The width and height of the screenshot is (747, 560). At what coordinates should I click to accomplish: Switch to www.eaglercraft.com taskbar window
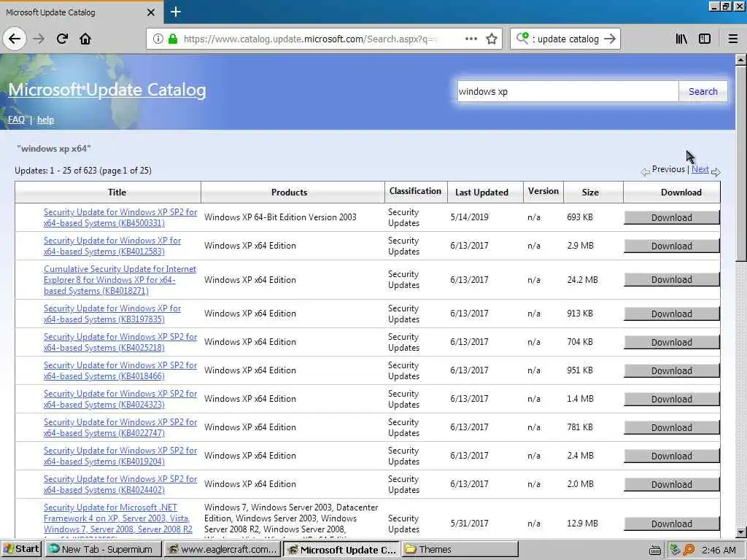(222, 550)
